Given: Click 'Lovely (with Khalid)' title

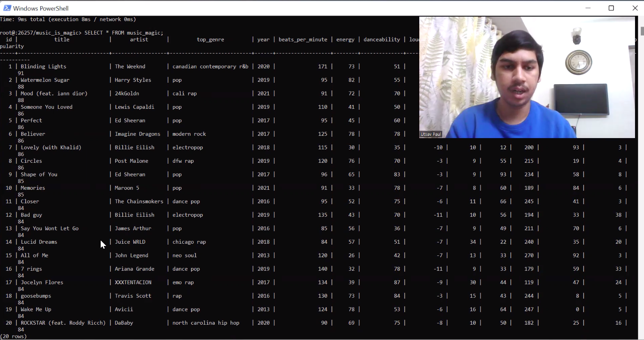Looking at the screenshot, I should (51, 148).
